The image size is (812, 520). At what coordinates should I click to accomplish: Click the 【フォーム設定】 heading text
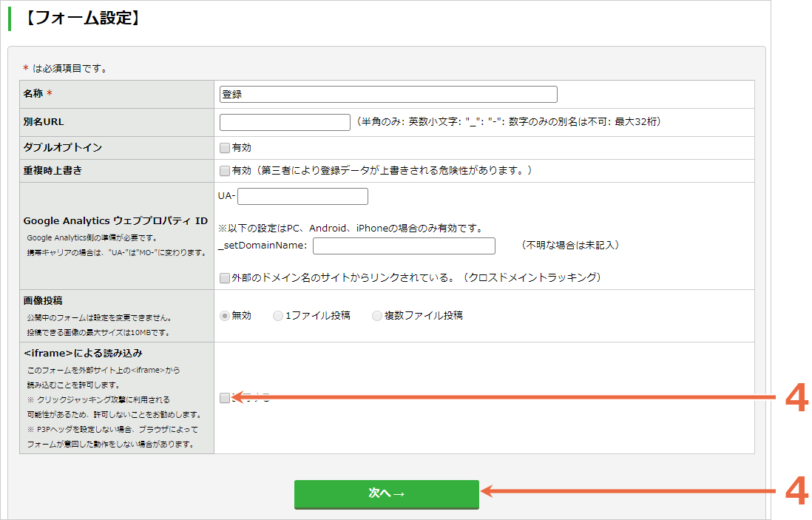(x=82, y=18)
